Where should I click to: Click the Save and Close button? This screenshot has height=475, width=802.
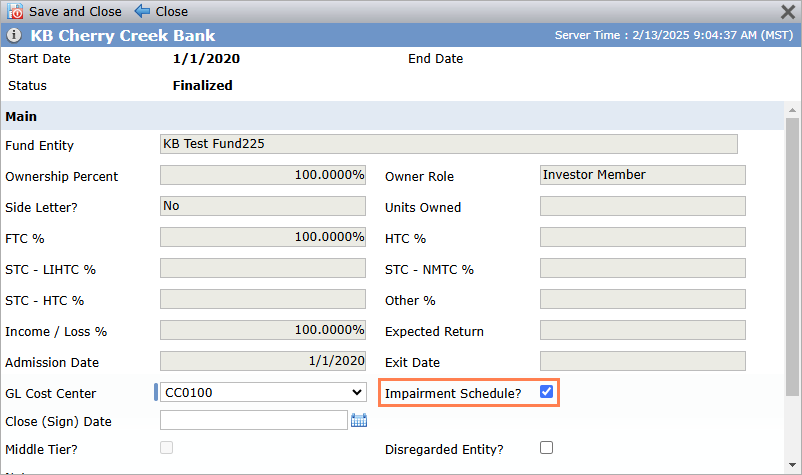pyautogui.click(x=64, y=11)
